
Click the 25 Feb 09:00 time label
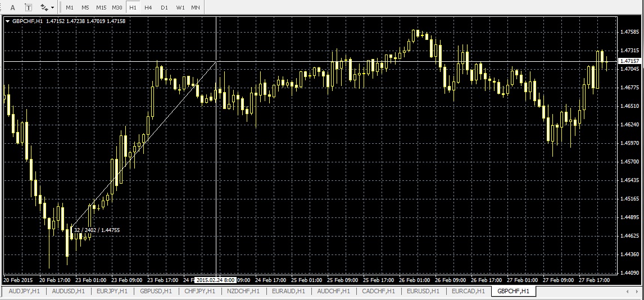(343, 280)
